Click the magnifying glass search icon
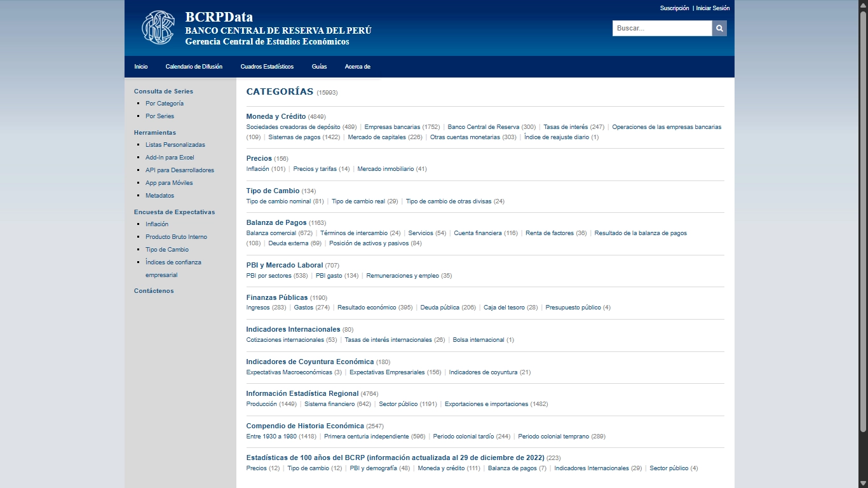The height and width of the screenshot is (488, 868). tap(719, 29)
